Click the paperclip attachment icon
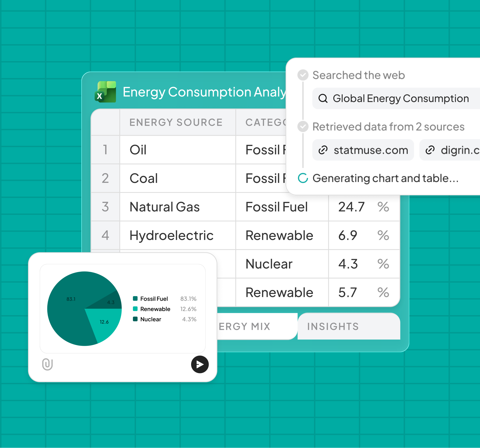Image resolution: width=480 pixels, height=448 pixels. (x=47, y=364)
